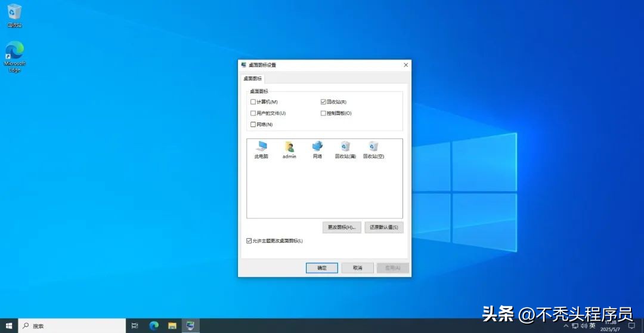Uncheck the 回收站(R) checkbox

click(323, 102)
